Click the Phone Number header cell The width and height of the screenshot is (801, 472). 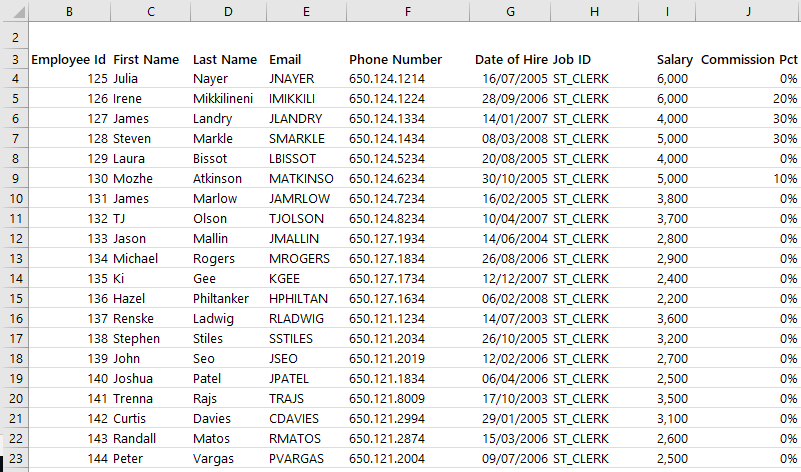tap(408, 59)
